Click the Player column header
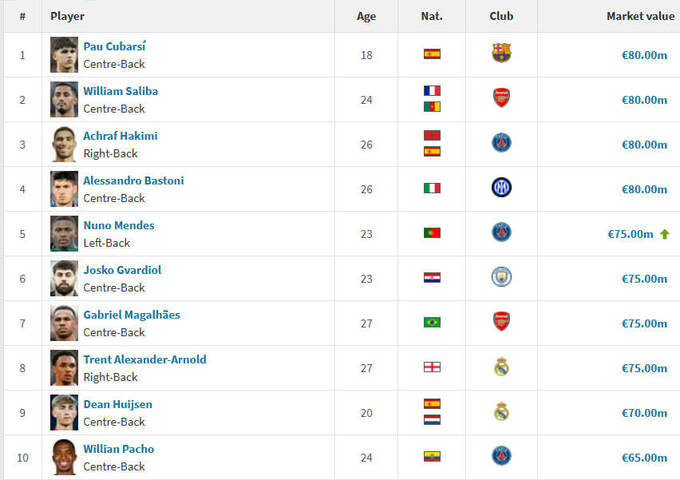 pos(68,16)
